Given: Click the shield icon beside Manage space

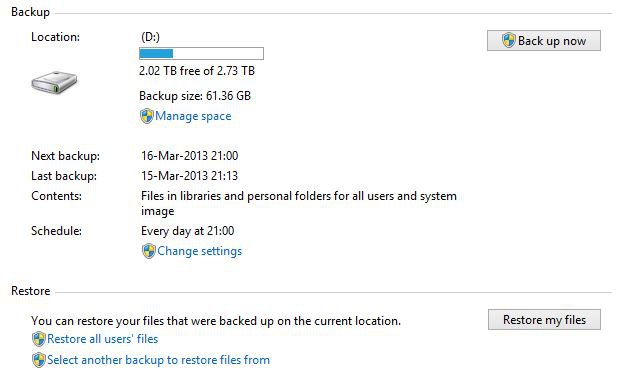Looking at the screenshot, I should (146, 116).
